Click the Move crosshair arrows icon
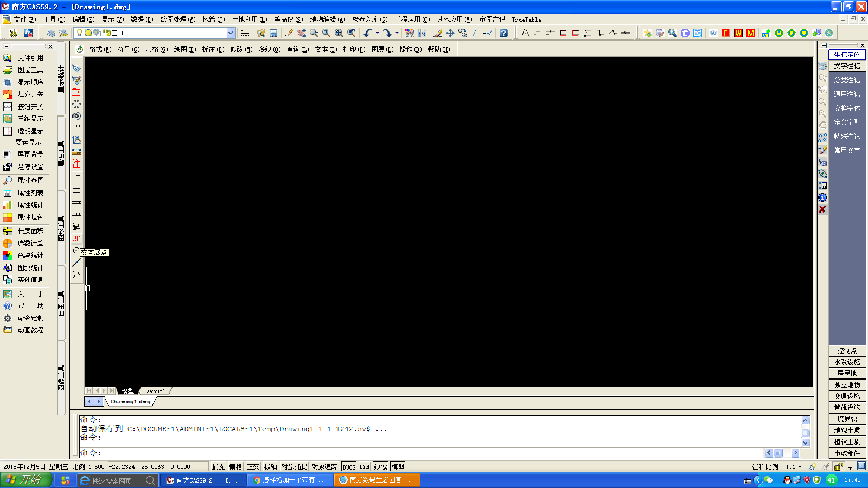868x488 pixels. [x=450, y=33]
